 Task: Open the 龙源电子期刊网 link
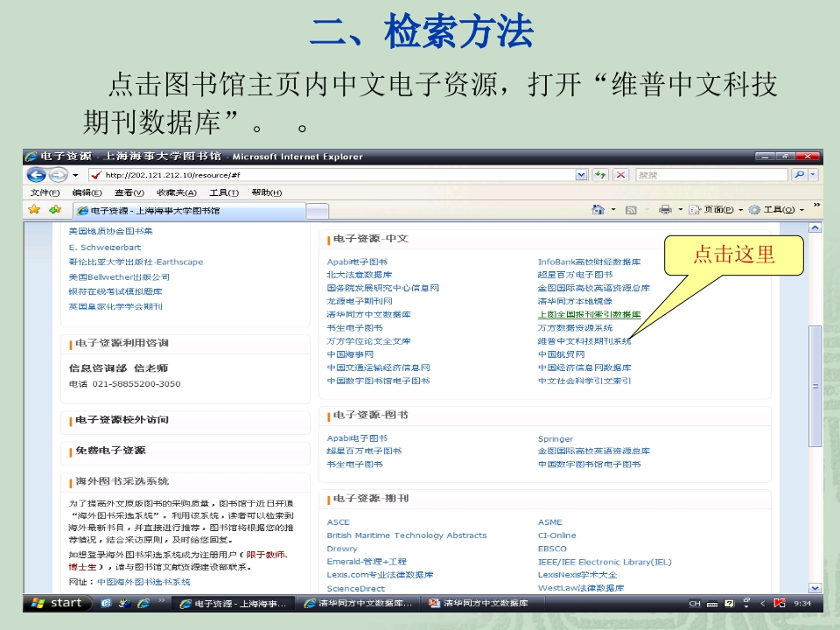360,301
